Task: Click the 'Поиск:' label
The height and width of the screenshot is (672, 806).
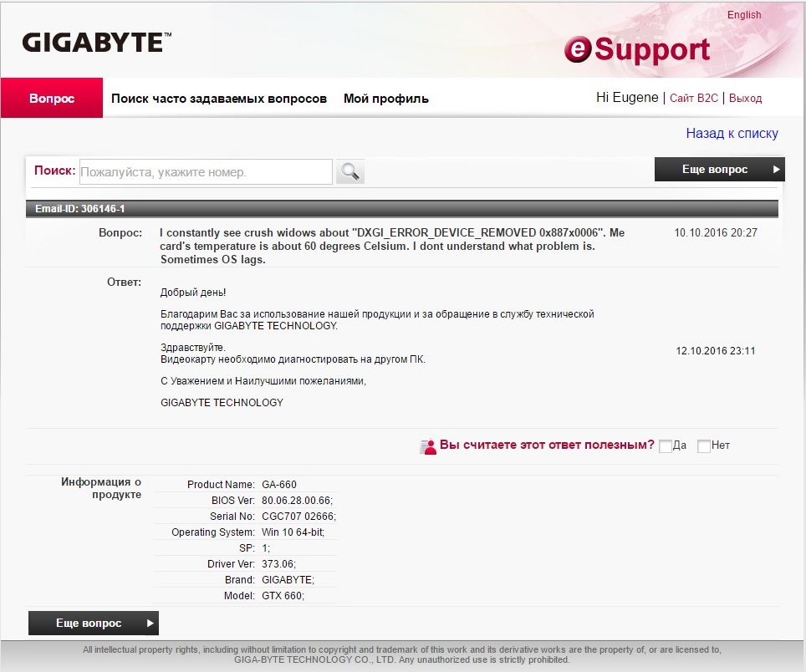Action: tap(54, 171)
